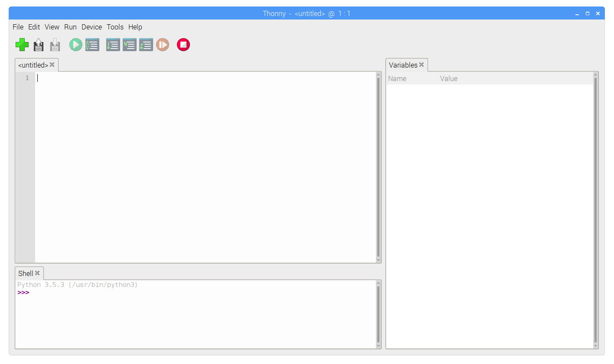This screenshot has height=364, width=614.
Task: Click the Open file floppy disk icon
Action: coord(39,45)
